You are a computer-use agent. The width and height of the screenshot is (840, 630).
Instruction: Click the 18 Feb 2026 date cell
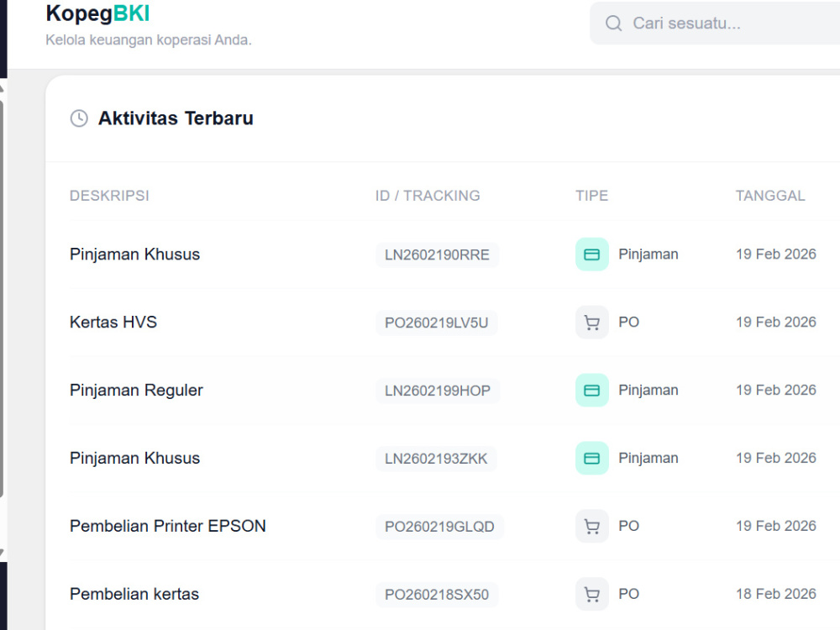[x=775, y=594]
